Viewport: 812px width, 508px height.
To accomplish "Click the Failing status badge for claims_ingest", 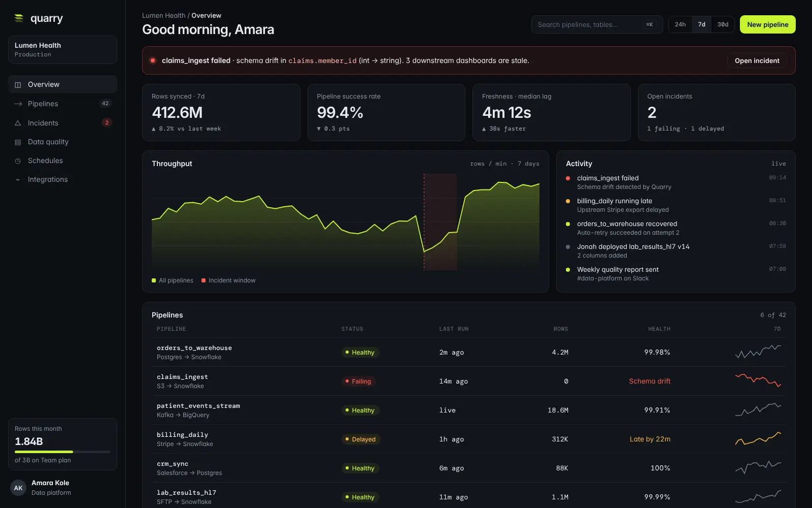I will click(x=358, y=382).
